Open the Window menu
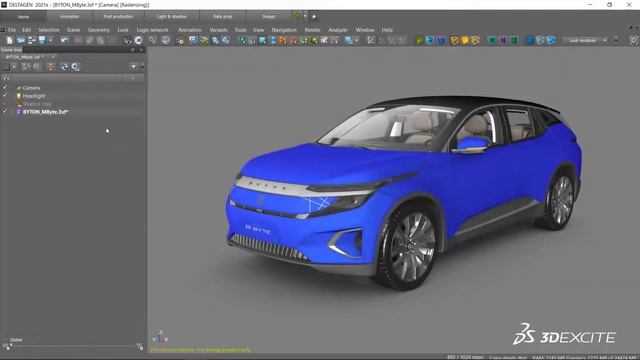The width and height of the screenshot is (640, 360). click(364, 30)
